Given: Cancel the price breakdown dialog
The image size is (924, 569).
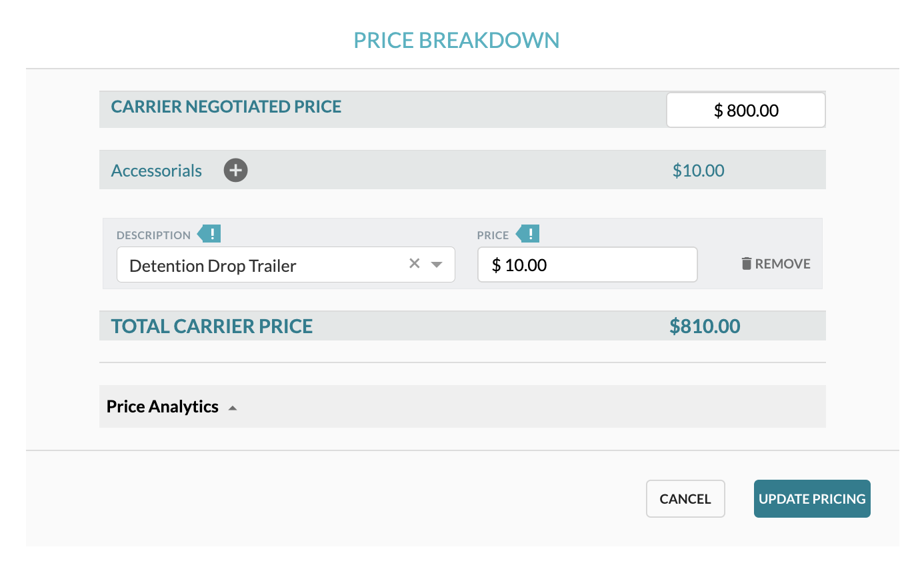Looking at the screenshot, I should (685, 499).
